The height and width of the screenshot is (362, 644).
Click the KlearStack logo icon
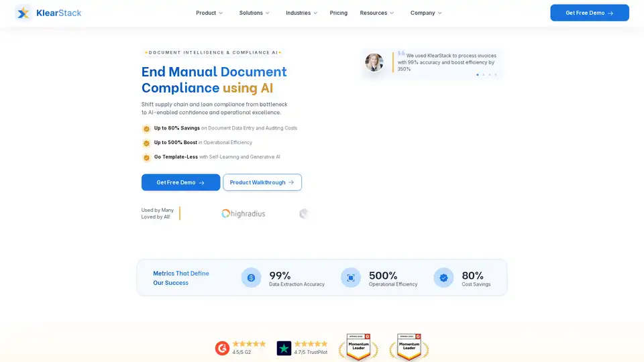click(x=23, y=13)
